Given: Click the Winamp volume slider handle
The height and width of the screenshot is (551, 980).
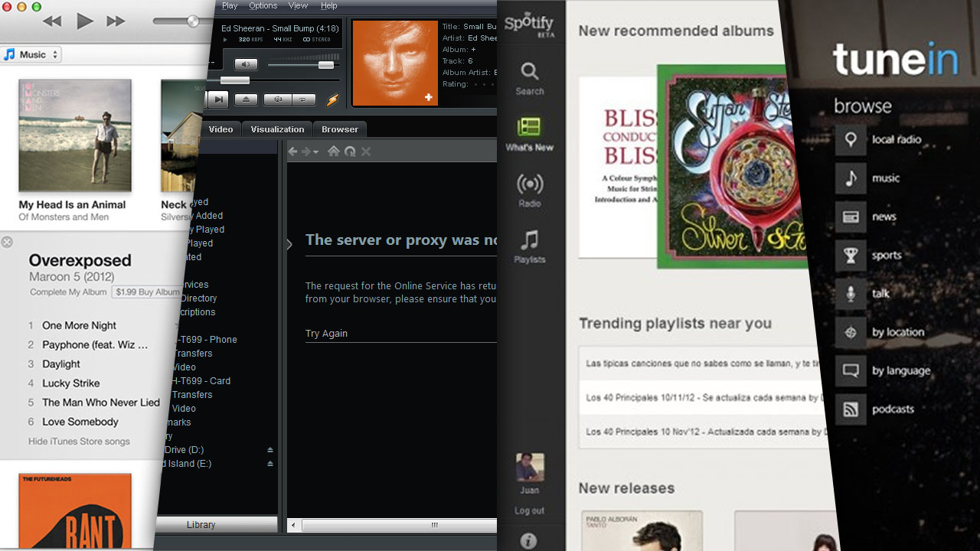Looking at the screenshot, I should pyautogui.click(x=326, y=65).
